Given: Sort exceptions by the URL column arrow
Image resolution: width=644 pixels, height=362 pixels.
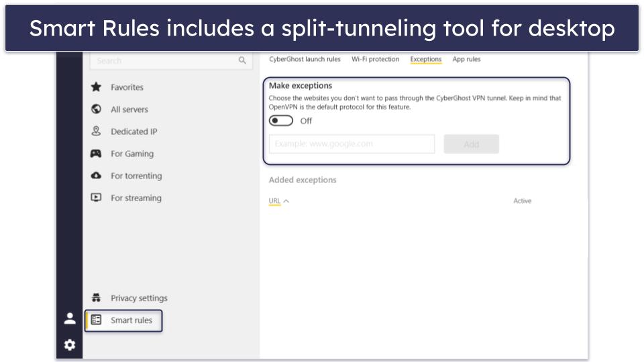Looking at the screenshot, I should tap(286, 201).
